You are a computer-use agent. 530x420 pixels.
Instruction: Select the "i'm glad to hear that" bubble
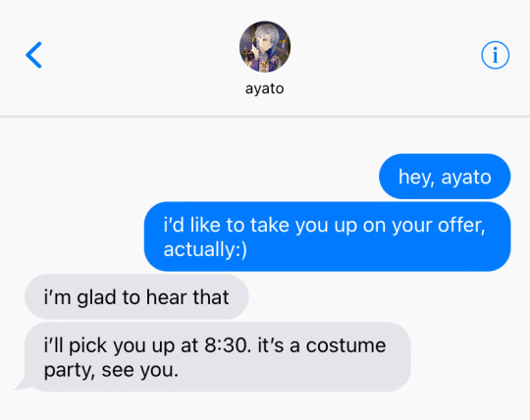(x=136, y=296)
